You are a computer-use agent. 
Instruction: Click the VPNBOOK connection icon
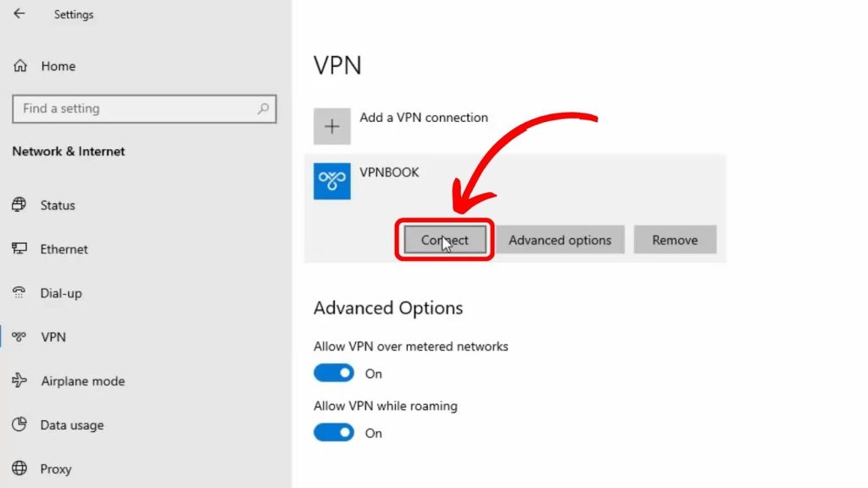(331, 180)
